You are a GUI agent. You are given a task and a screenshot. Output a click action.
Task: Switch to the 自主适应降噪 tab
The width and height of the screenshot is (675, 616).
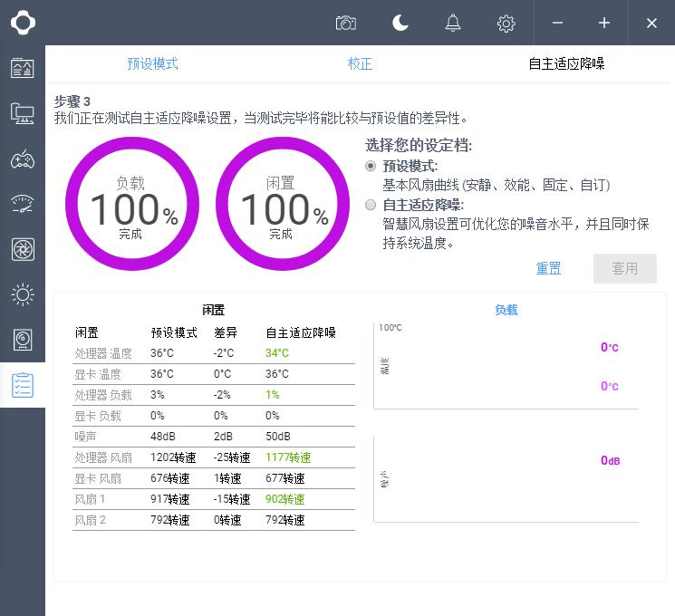pos(566,63)
